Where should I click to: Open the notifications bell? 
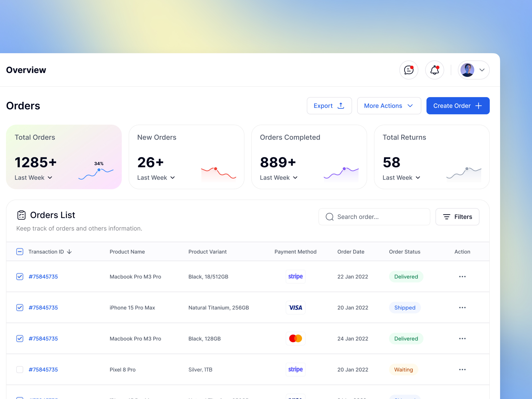click(x=434, y=70)
